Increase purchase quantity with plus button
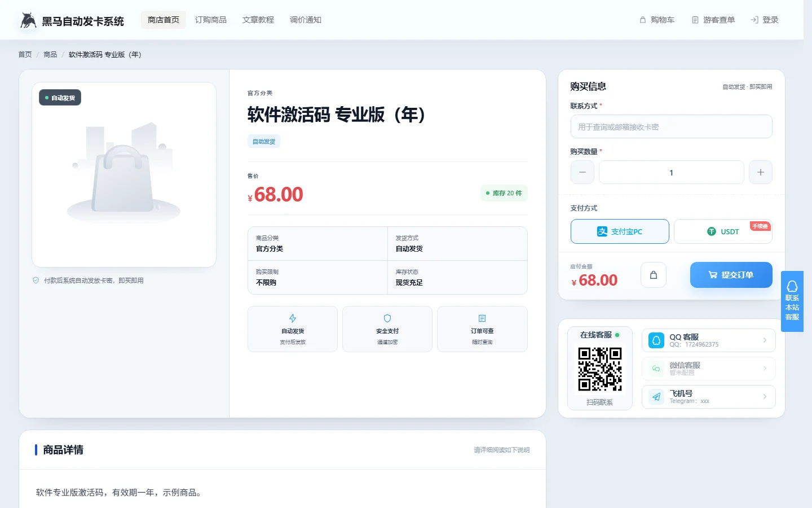The image size is (812, 508). tap(761, 172)
